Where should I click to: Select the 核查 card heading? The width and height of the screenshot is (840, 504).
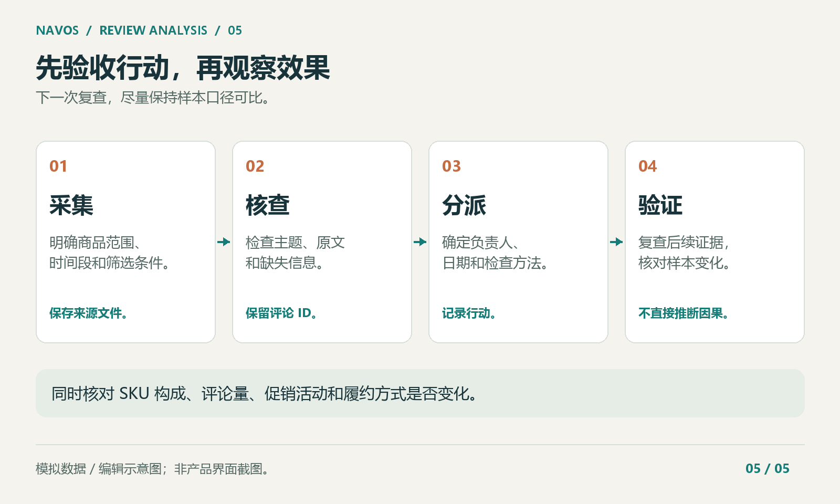click(268, 205)
